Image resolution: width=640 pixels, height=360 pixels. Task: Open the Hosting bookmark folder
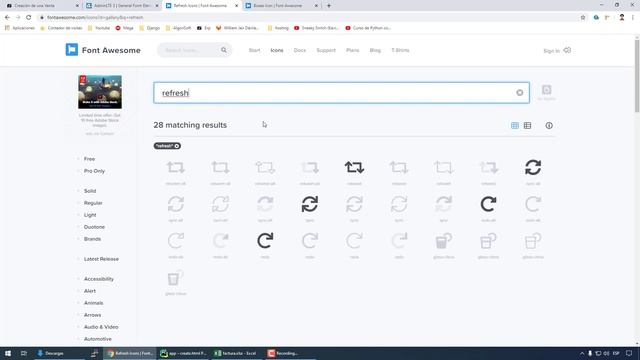pyautogui.click(x=278, y=28)
